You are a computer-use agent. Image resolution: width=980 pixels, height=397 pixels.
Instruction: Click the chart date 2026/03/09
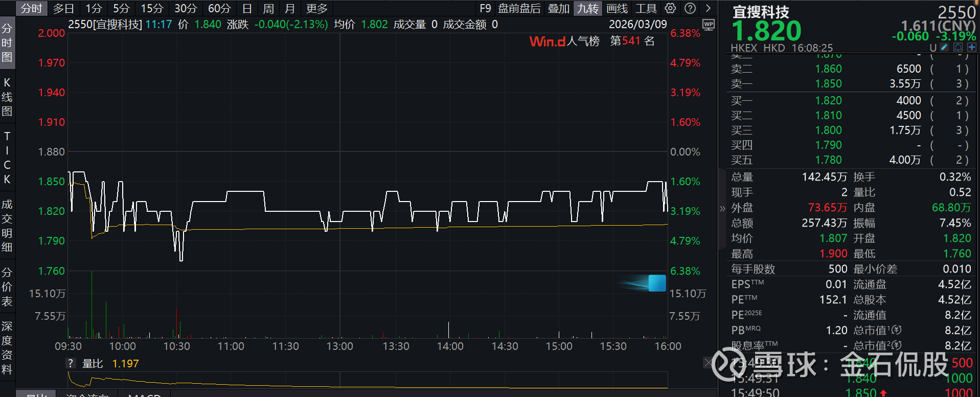pyautogui.click(x=638, y=24)
